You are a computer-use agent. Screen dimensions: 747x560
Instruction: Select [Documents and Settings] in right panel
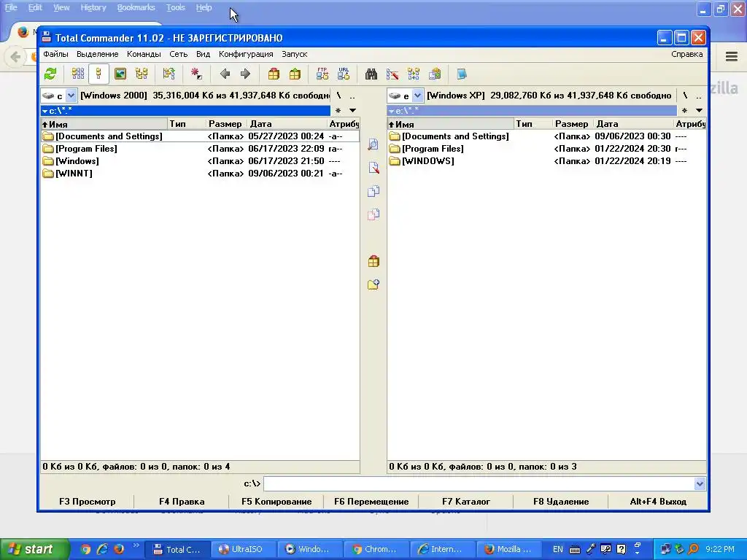tap(546, 136)
